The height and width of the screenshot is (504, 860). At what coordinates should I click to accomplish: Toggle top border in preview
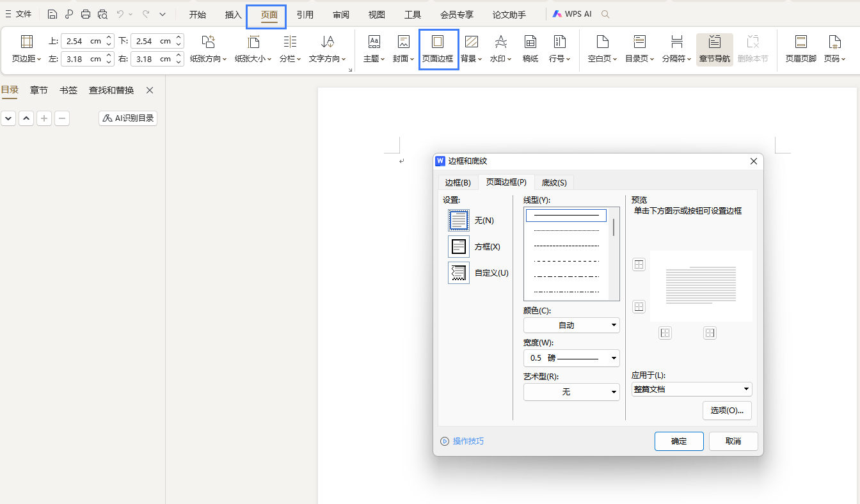(639, 265)
